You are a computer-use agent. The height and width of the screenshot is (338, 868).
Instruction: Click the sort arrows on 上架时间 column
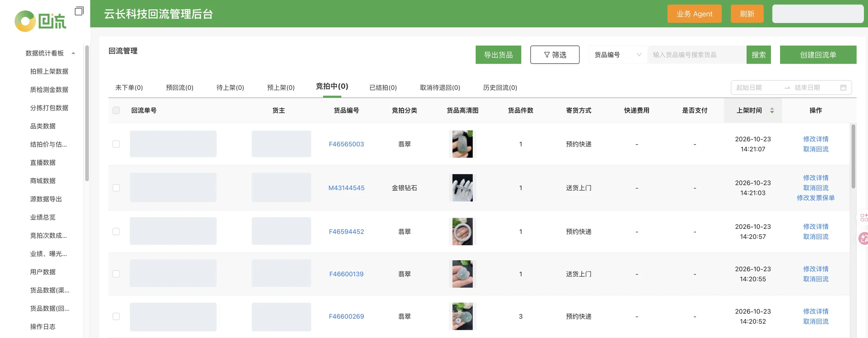point(772,111)
